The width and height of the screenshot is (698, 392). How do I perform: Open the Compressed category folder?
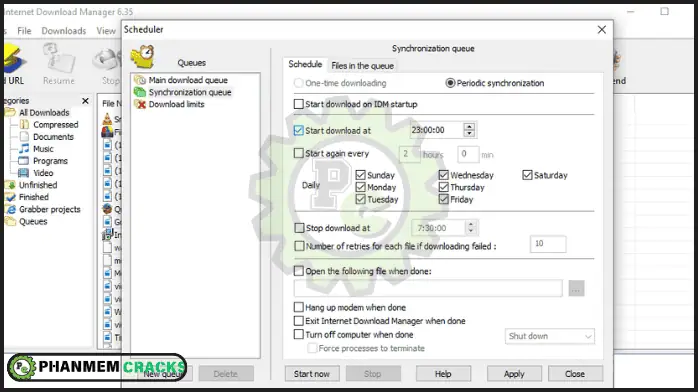point(24,125)
